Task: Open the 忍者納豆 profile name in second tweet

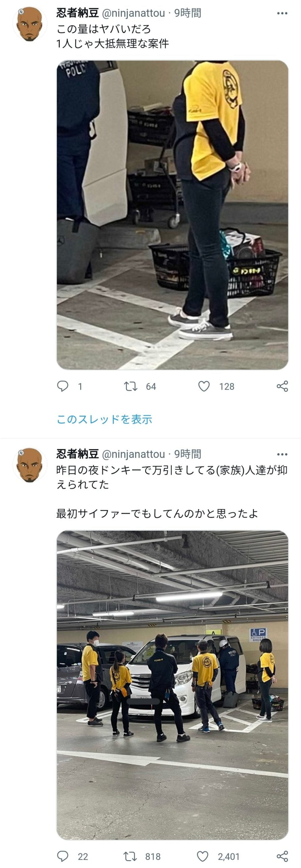Action: (x=78, y=454)
